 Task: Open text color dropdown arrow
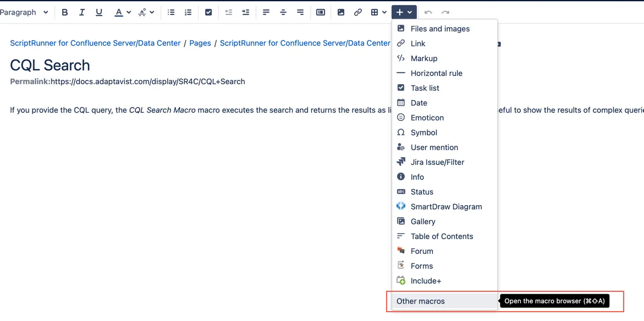click(129, 12)
